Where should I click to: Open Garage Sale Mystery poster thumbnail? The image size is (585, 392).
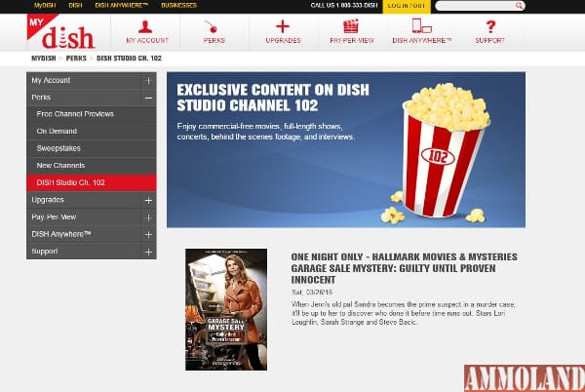(225, 309)
